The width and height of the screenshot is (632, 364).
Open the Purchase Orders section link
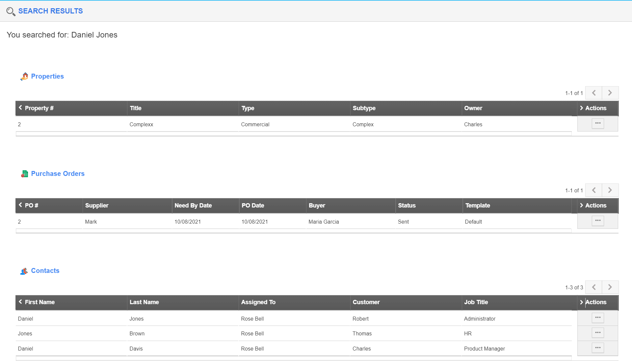pyautogui.click(x=58, y=174)
